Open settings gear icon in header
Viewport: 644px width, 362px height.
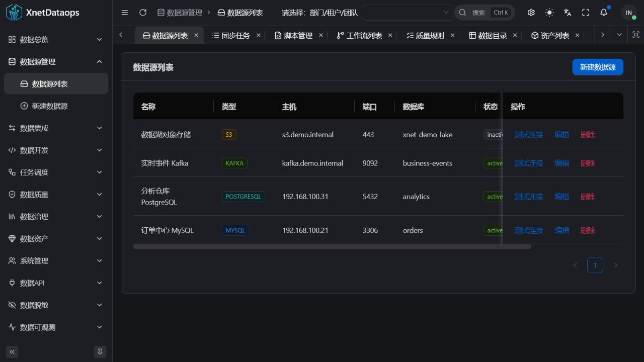[x=531, y=13]
